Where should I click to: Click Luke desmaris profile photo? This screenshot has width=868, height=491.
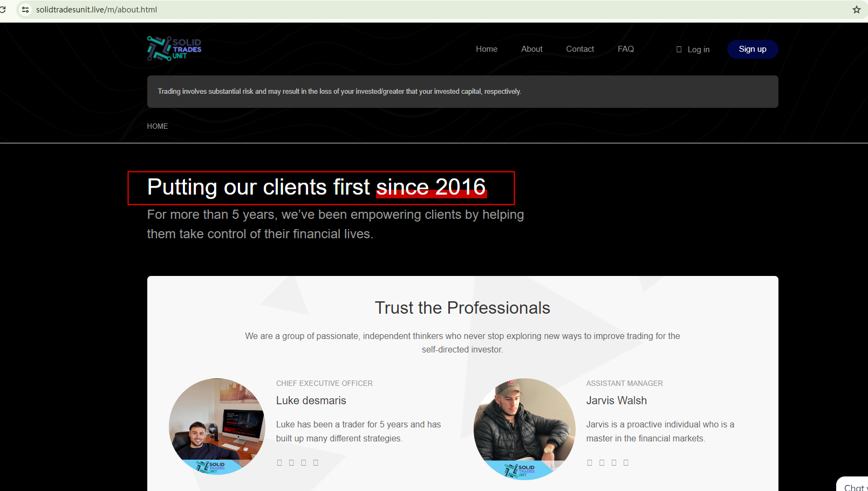pos(217,426)
